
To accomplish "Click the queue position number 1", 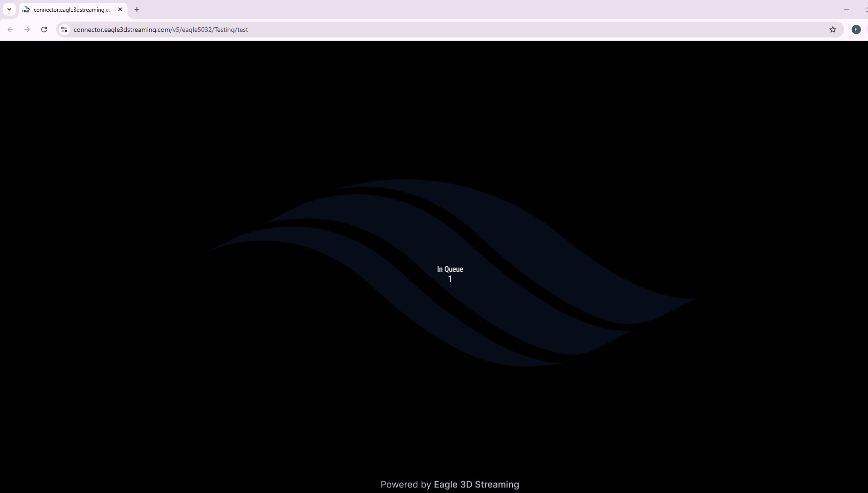I will [450, 279].
